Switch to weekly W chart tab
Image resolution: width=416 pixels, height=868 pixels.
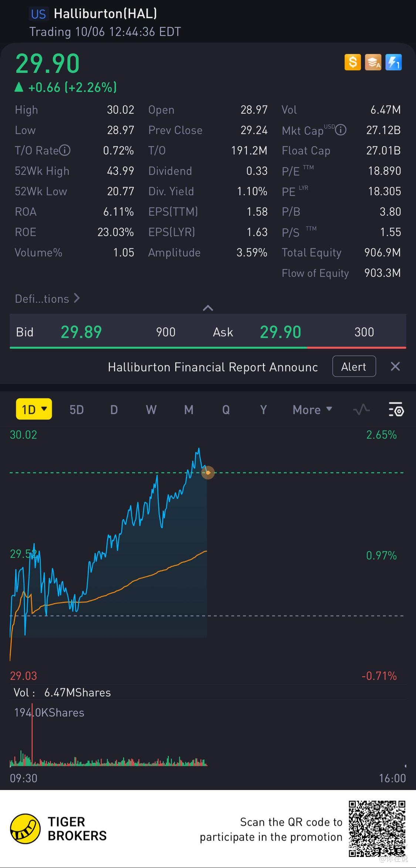(x=151, y=409)
